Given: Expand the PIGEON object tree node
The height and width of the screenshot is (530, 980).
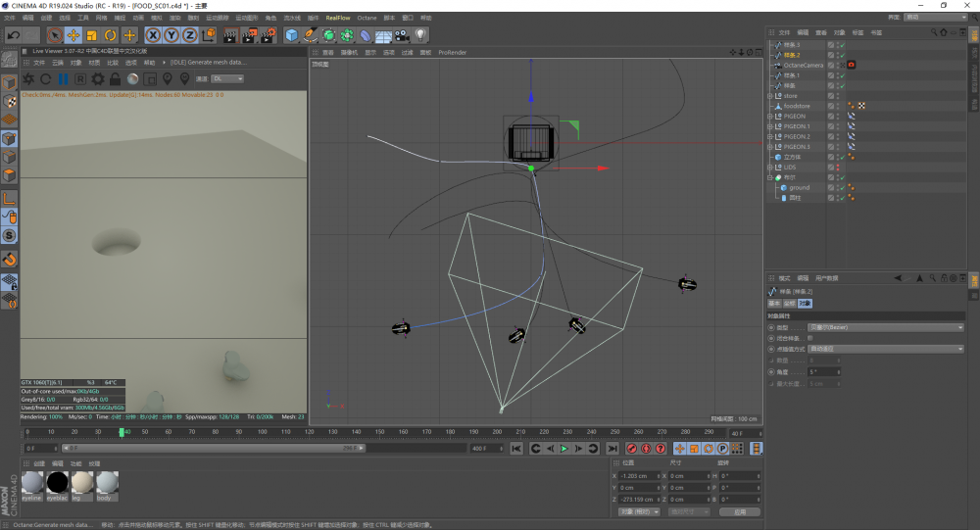Looking at the screenshot, I should click(770, 117).
